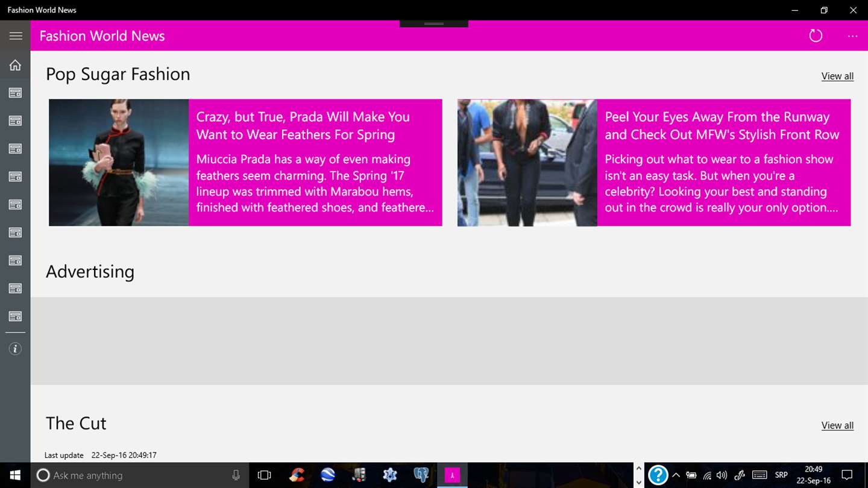Click the Last update timestamp text
Viewport: 868px width, 488px height.
pos(100,455)
